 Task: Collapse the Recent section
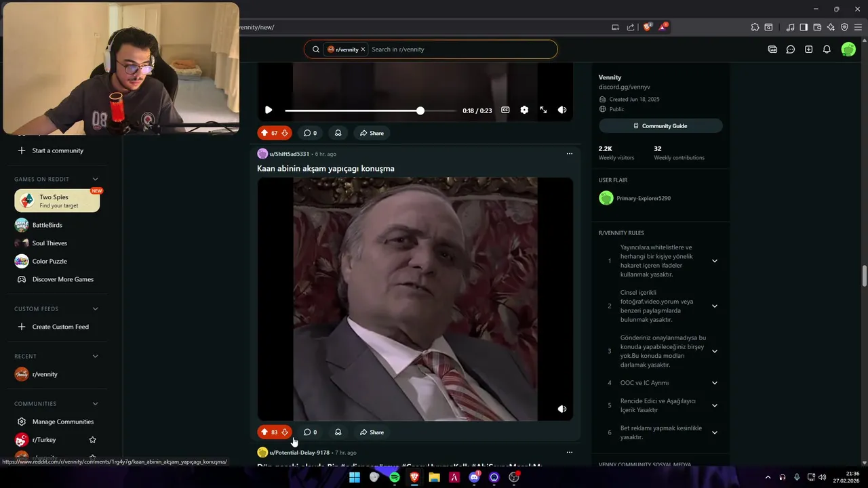(x=95, y=356)
